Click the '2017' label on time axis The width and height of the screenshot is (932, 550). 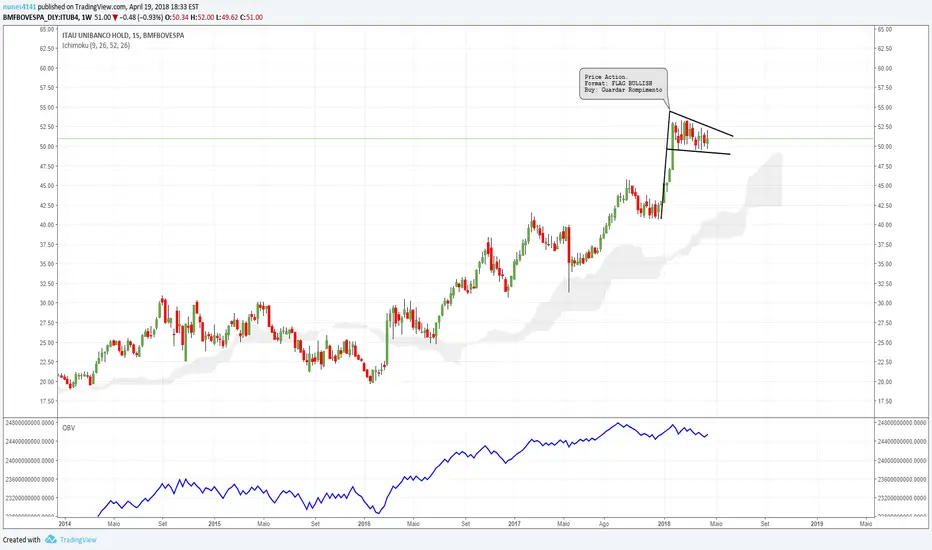click(514, 524)
